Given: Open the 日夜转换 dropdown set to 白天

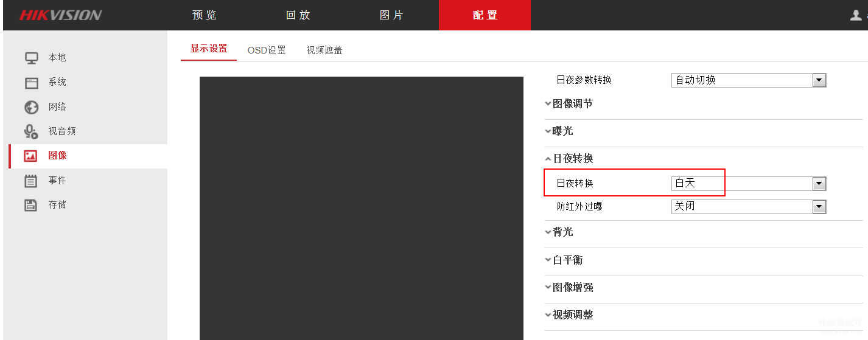Looking at the screenshot, I should click(x=749, y=183).
